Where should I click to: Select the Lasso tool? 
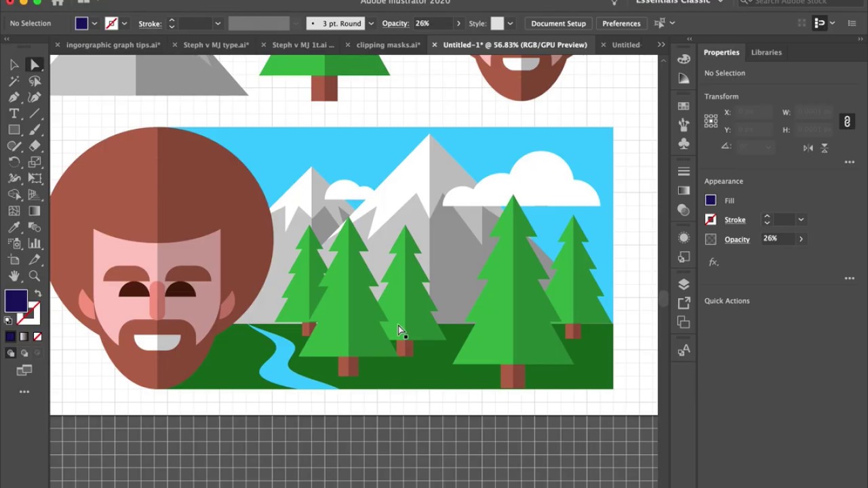pyautogui.click(x=35, y=81)
